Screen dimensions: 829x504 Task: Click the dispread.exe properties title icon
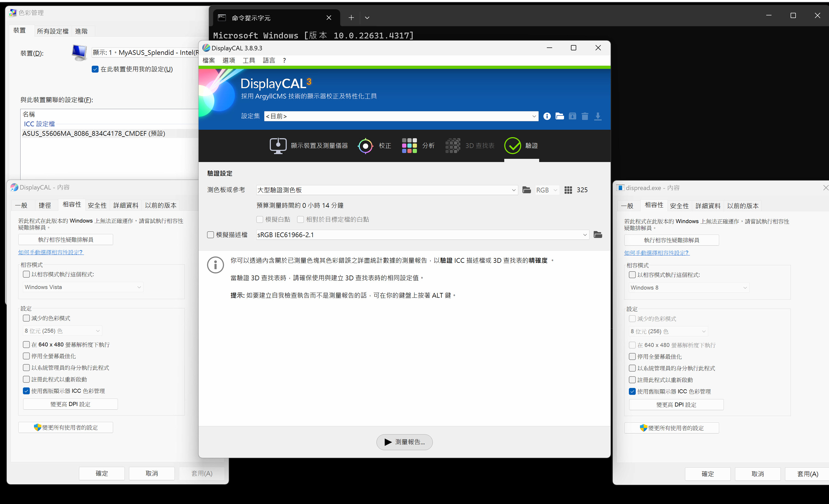620,188
